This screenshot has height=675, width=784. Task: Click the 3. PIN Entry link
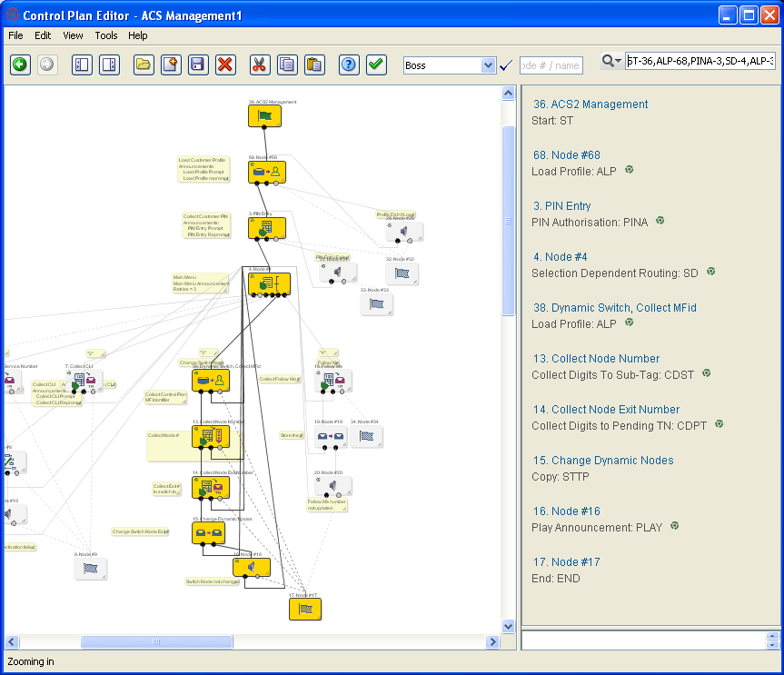pyautogui.click(x=562, y=206)
